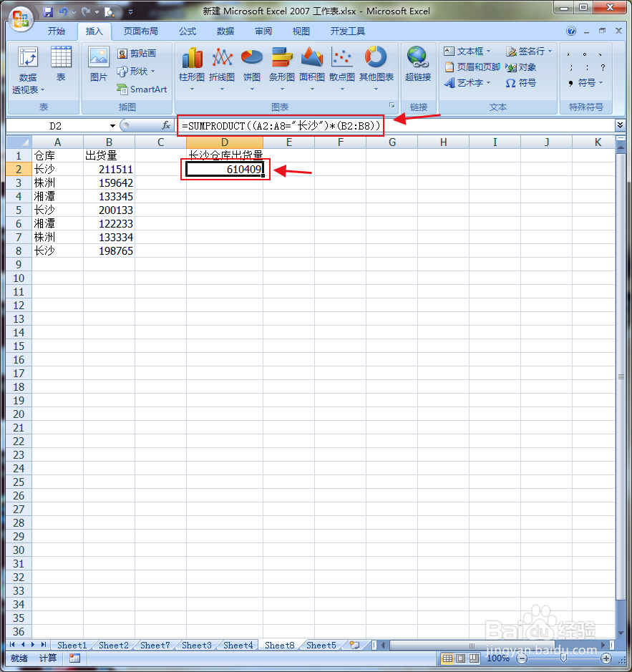Open the 审阅 (Review) tab
Viewport: 632px width, 672px height.
[263, 31]
